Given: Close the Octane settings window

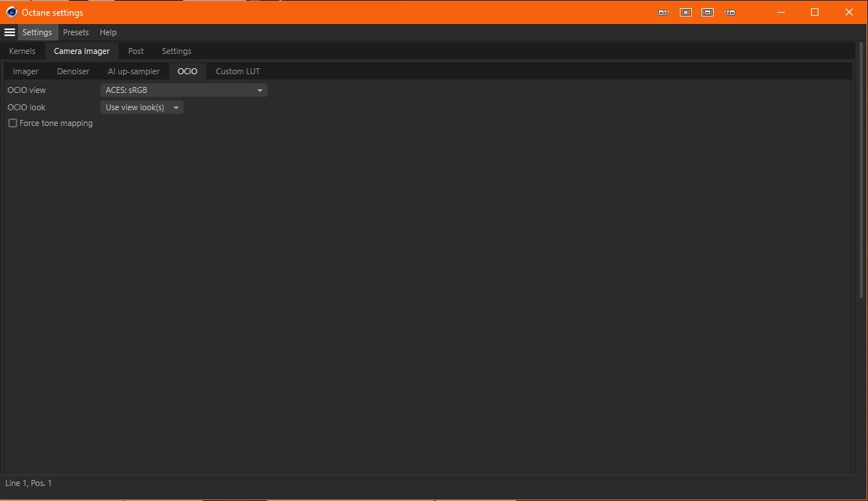Looking at the screenshot, I should coord(849,12).
